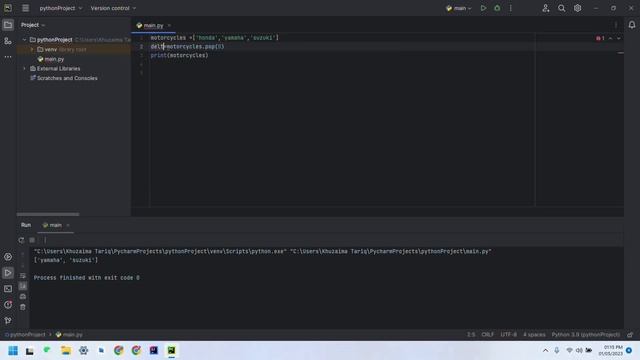Go to next highlighted error arrow
The width and height of the screenshot is (640, 360).
point(619,38)
